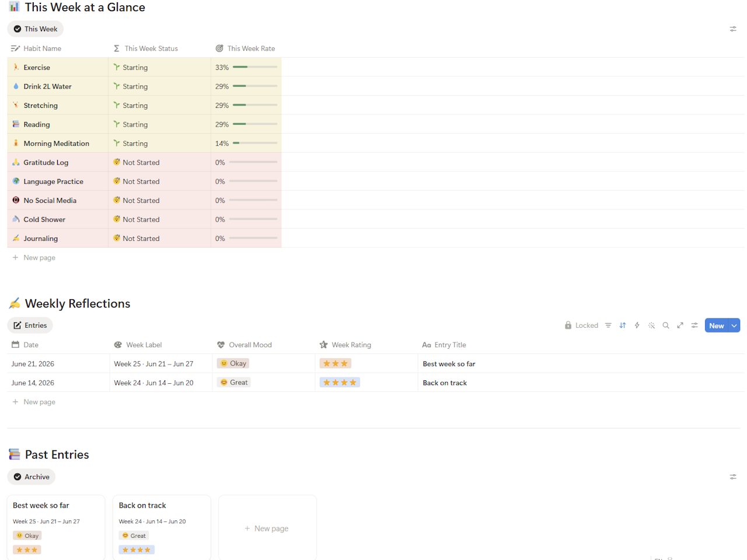The width and height of the screenshot is (747, 560).
Task: Open view settings icon beside Past Entries Archive
Action: click(x=733, y=477)
